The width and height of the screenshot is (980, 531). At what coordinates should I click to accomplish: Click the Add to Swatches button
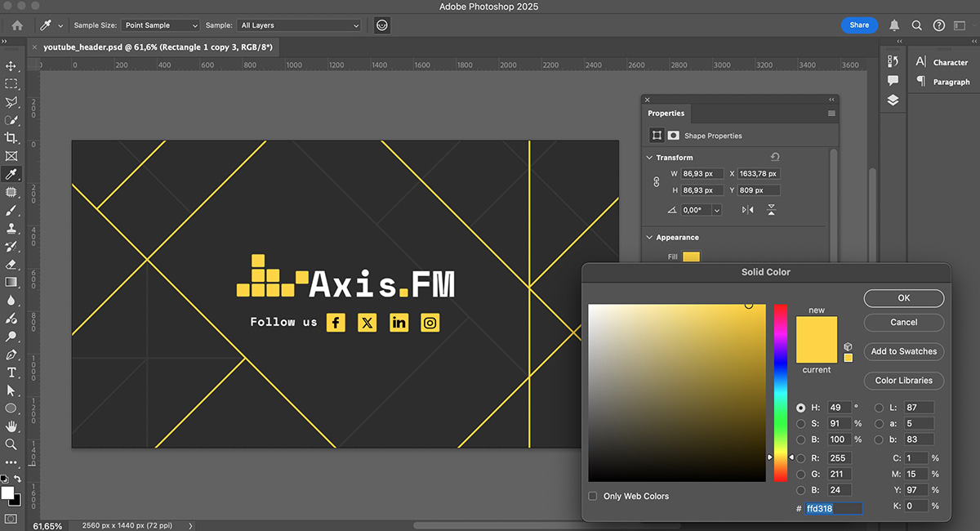[903, 351]
